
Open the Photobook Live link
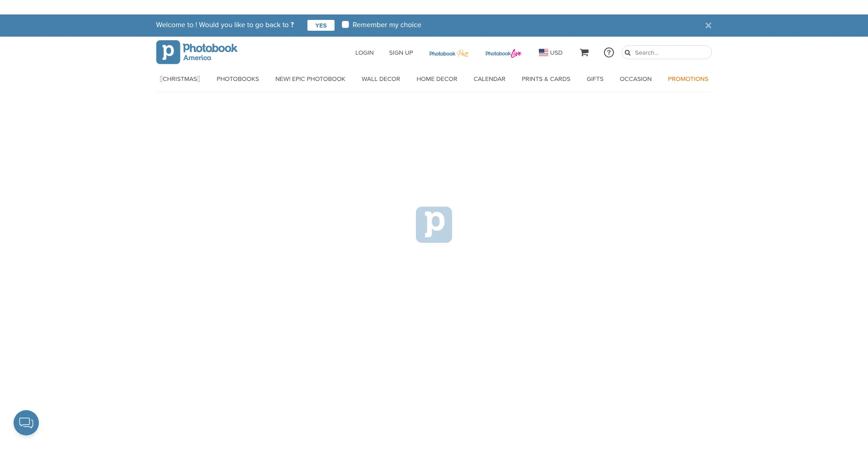click(x=503, y=53)
